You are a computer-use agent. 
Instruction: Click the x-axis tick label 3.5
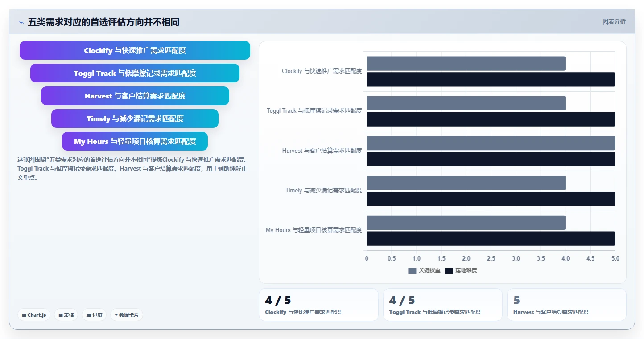pyautogui.click(x=541, y=258)
